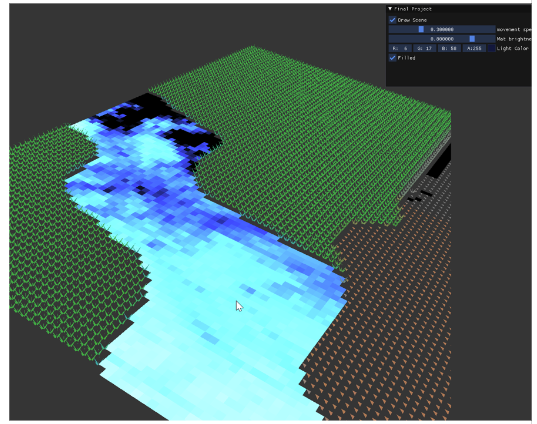The width and height of the screenshot is (537, 424).
Task: Click empty area below the Filled checkbox
Action: point(459,75)
